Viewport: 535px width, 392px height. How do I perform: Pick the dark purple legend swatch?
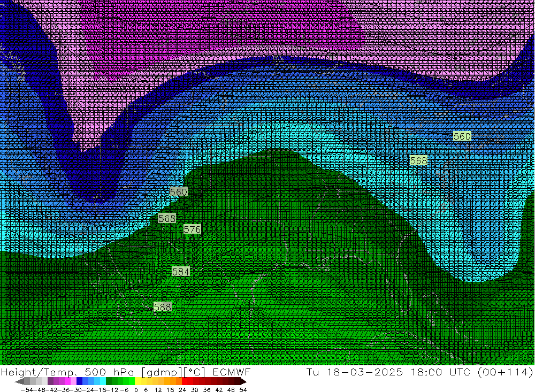point(50,381)
